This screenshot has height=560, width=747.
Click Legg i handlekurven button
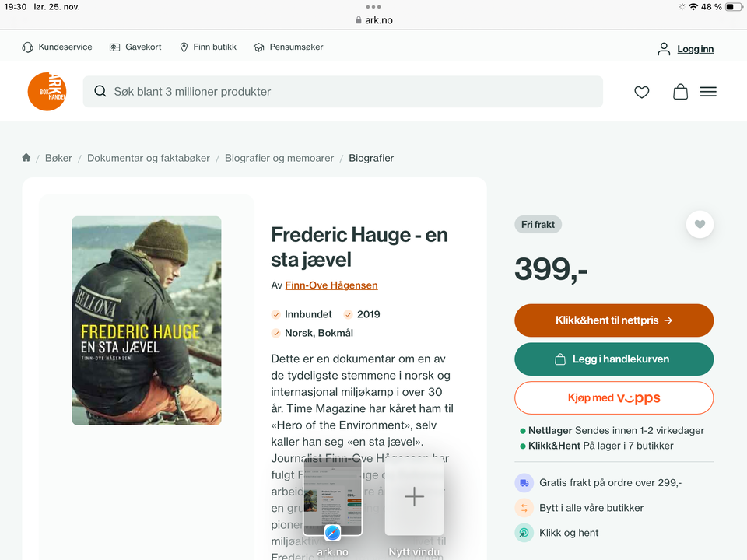click(x=614, y=359)
